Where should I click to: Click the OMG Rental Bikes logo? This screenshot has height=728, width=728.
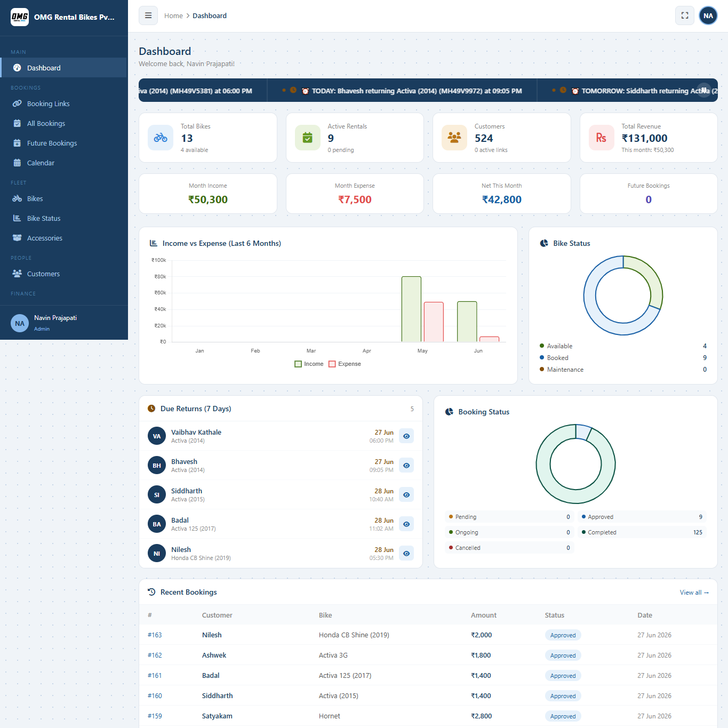pyautogui.click(x=20, y=17)
